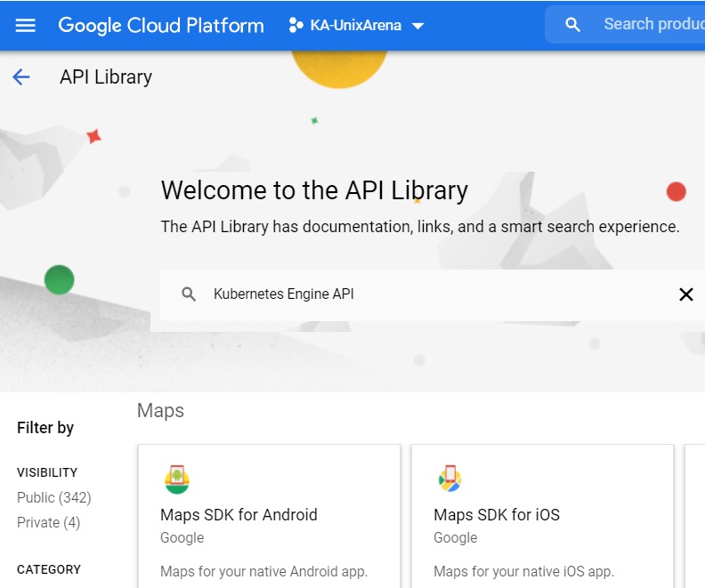The image size is (705, 588).
Task: Clear the API search with X icon
Action: (685, 294)
